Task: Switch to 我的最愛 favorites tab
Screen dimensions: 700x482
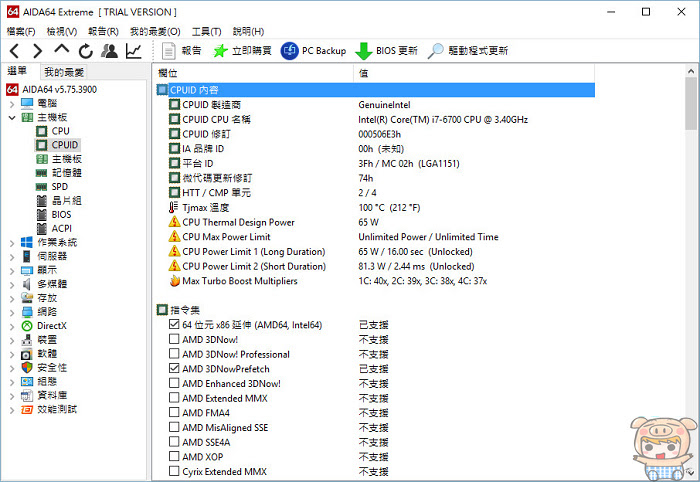Action: (x=63, y=72)
